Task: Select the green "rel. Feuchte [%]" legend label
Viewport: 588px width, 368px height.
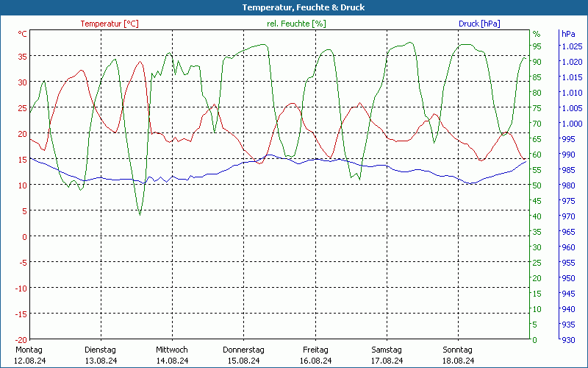Action: tap(296, 24)
